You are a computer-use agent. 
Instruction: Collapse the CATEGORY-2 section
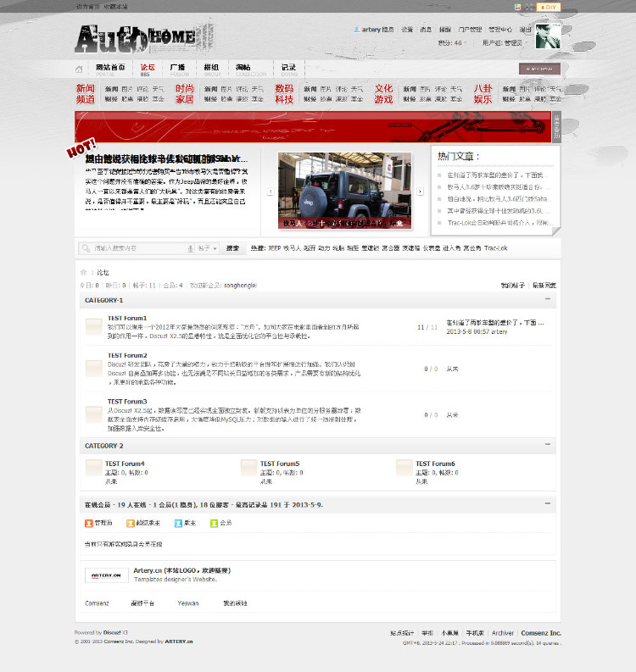pyautogui.click(x=548, y=444)
